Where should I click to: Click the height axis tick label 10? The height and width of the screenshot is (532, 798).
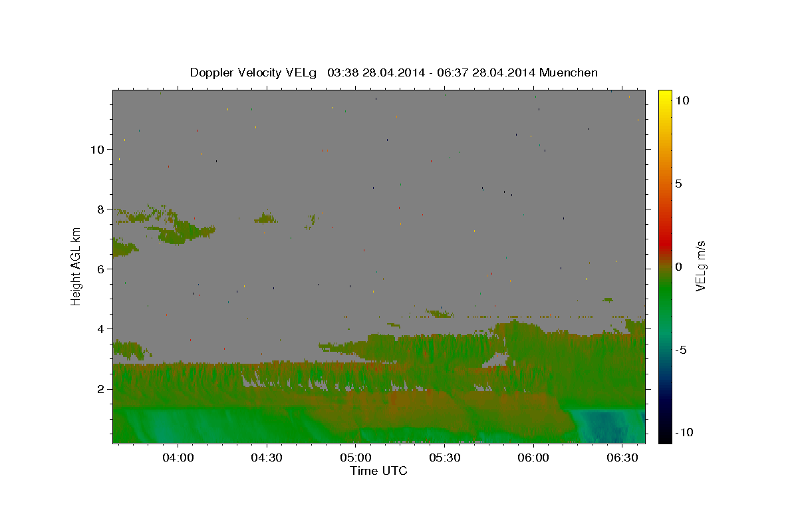click(98, 149)
